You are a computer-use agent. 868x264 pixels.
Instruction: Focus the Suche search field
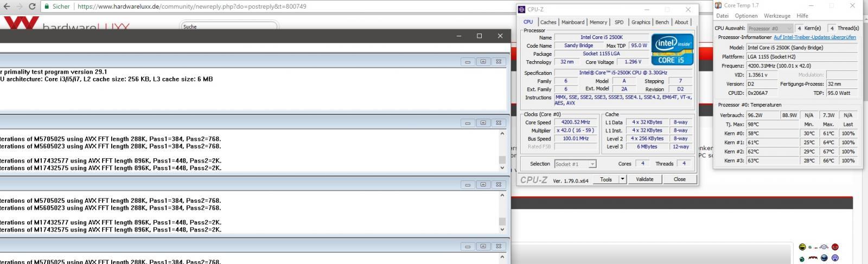pyautogui.click(x=229, y=27)
